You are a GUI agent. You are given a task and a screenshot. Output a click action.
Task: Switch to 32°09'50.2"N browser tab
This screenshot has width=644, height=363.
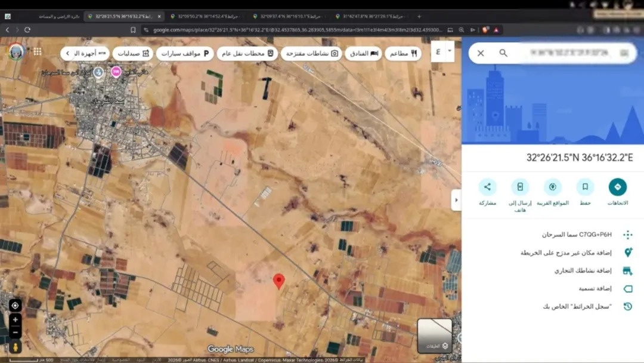[x=204, y=17]
